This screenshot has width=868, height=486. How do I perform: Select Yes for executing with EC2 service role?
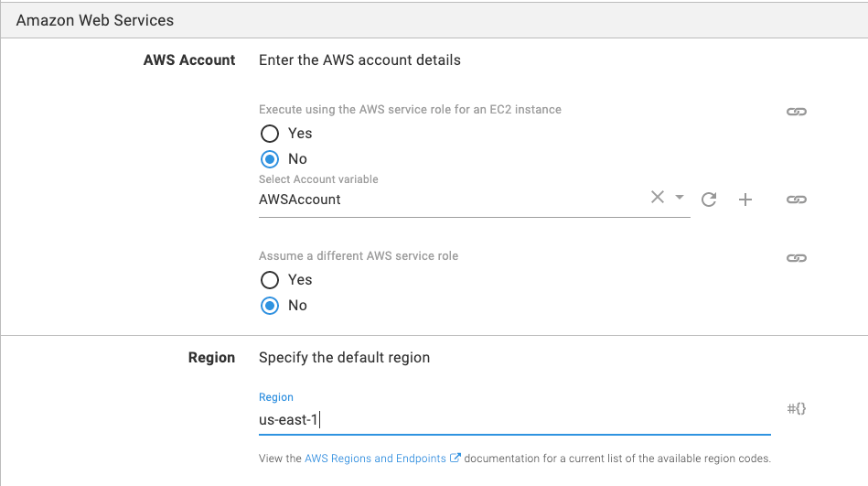[x=270, y=134]
